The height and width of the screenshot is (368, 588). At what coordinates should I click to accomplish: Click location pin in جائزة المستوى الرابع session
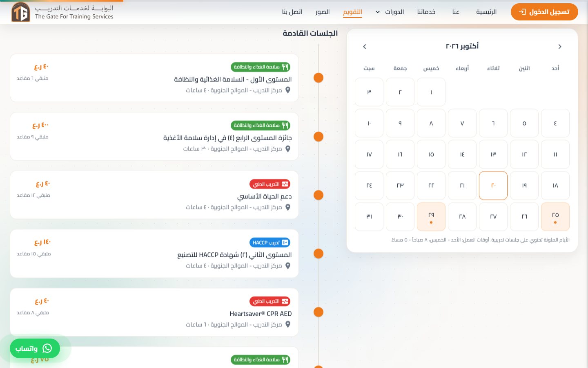coord(288,149)
